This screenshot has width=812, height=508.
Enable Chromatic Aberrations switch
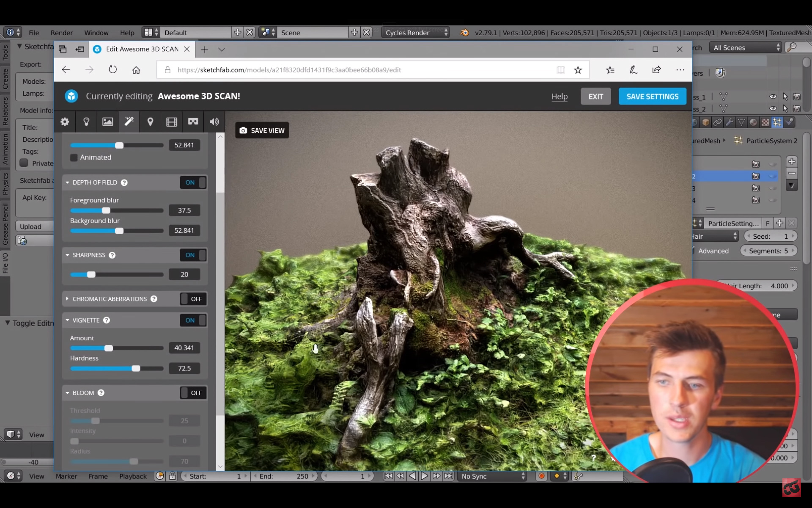(x=193, y=299)
